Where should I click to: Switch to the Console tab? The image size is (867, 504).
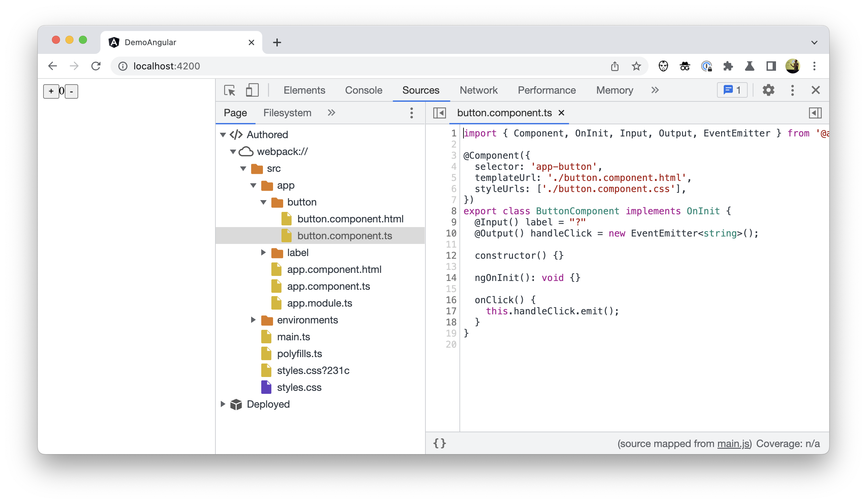(x=363, y=90)
